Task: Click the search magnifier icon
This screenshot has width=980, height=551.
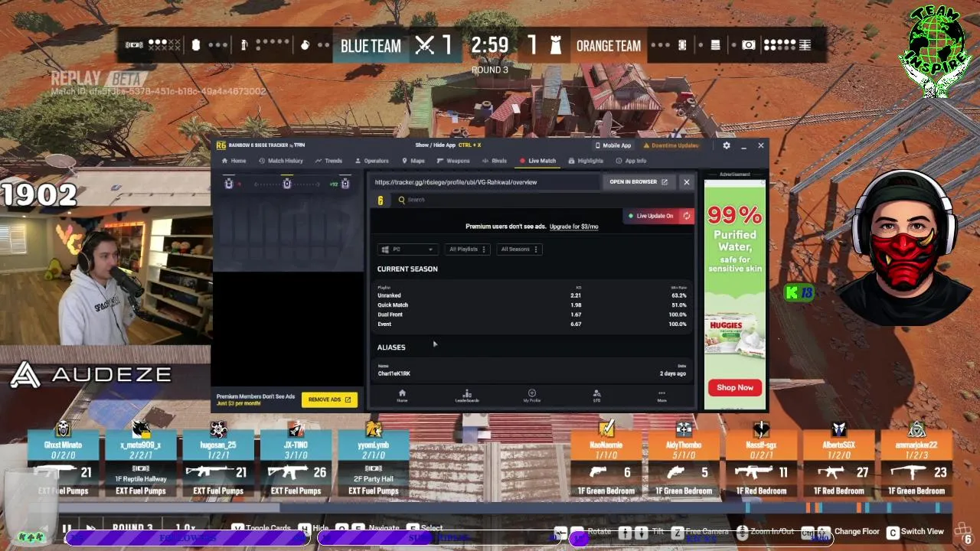Action: tap(401, 200)
